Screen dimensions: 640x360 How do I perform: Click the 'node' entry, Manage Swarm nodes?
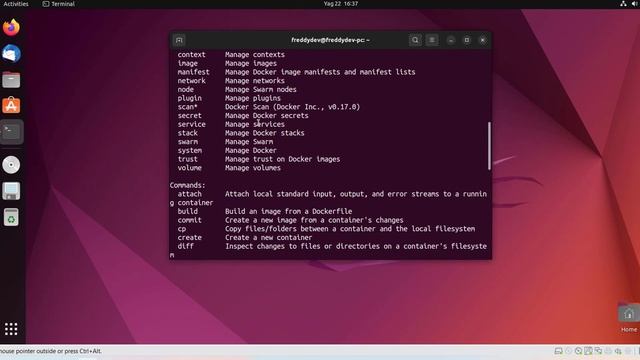click(237, 89)
